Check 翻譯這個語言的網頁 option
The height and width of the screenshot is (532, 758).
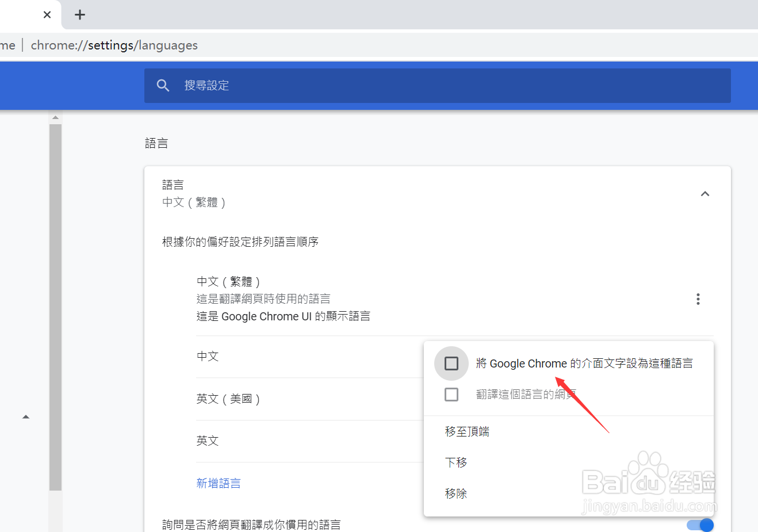tap(451, 394)
